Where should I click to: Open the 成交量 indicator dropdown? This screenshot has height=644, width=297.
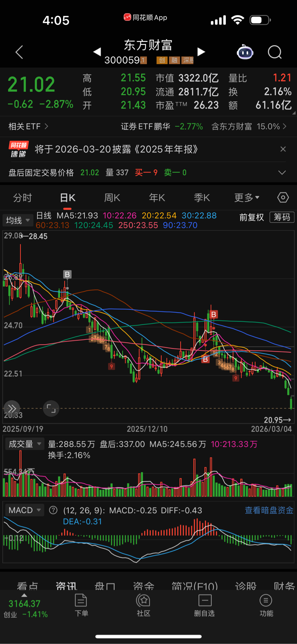pos(24,444)
